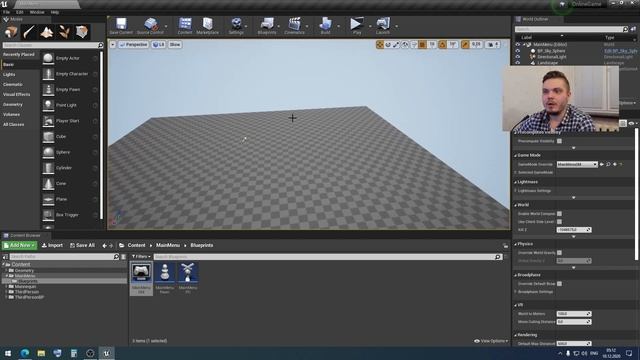This screenshot has width=640, height=360.
Task: Collapse the Physics section
Action: coord(516,244)
